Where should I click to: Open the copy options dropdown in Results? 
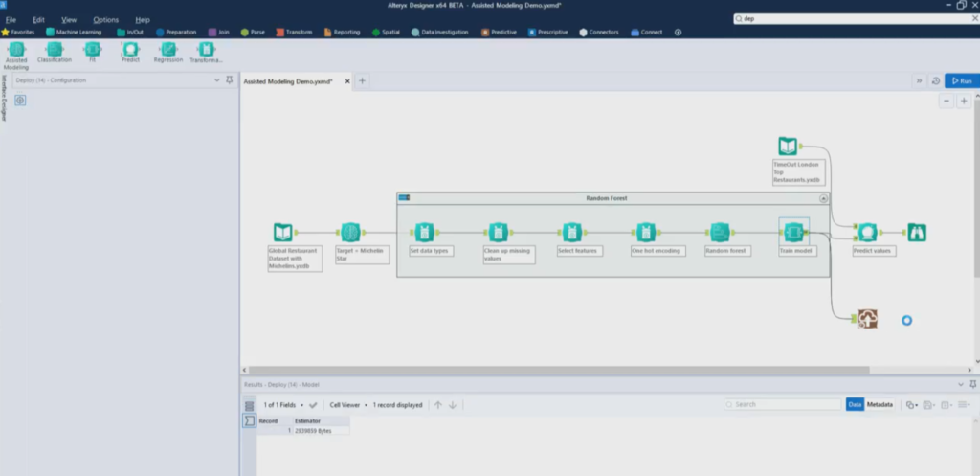coord(912,405)
